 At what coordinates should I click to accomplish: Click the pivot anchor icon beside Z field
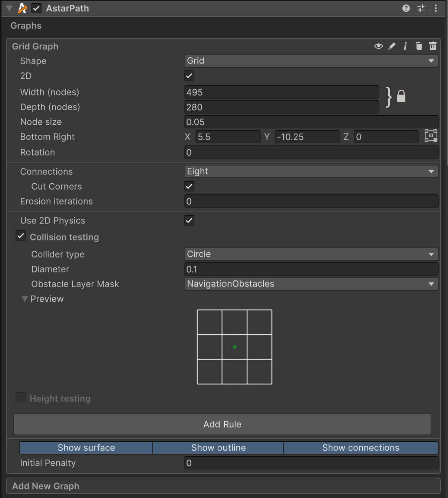pyautogui.click(x=431, y=136)
